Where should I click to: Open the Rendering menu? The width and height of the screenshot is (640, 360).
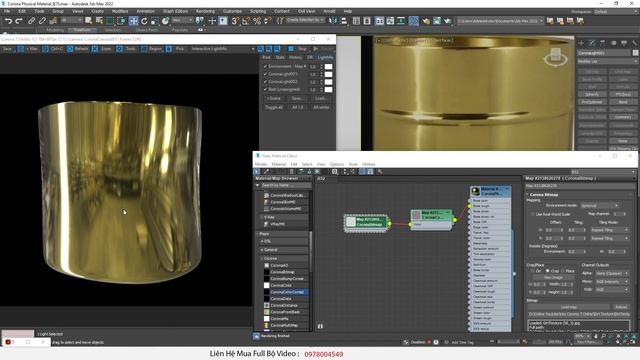tap(205, 11)
